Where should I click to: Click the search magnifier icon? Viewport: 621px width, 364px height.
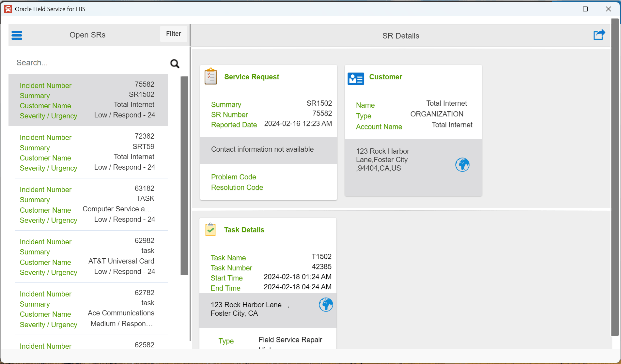(x=175, y=64)
